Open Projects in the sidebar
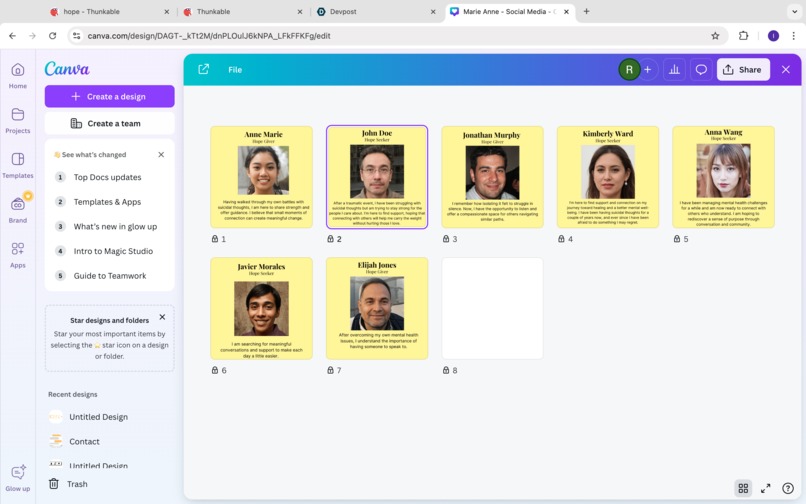Screen dimensions: 806x504 click(x=17, y=120)
